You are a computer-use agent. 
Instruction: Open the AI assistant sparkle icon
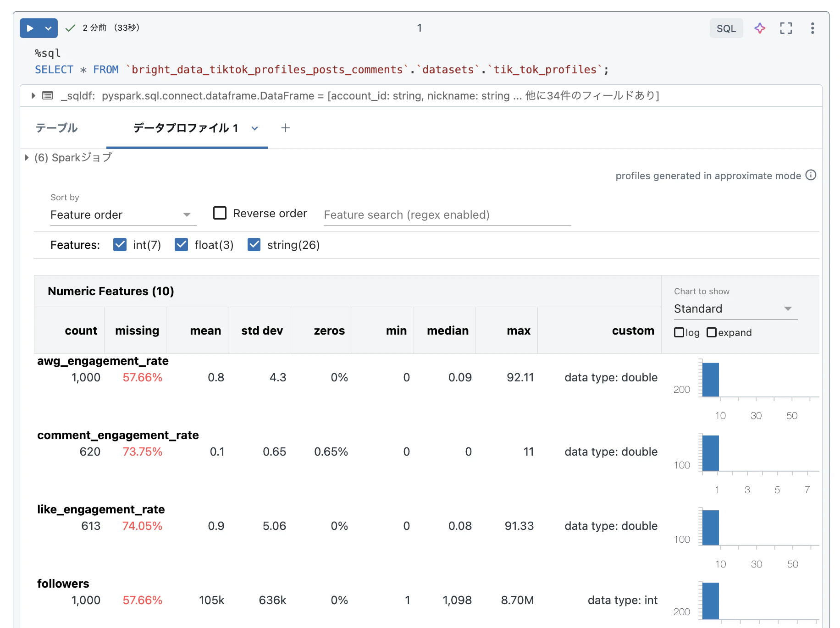tap(760, 28)
